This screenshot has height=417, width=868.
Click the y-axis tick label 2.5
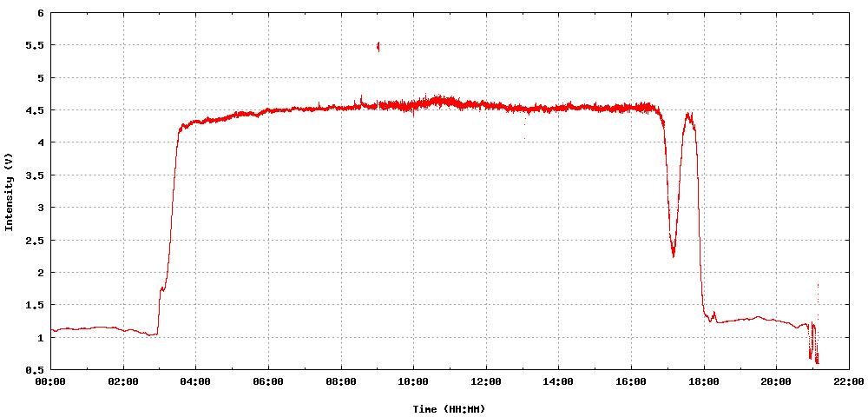36,240
